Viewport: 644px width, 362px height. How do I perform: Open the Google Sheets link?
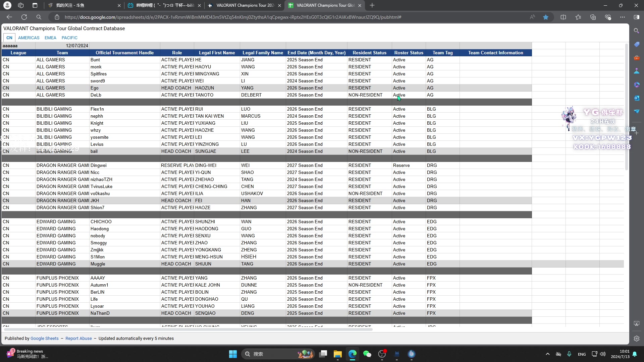[44, 339]
